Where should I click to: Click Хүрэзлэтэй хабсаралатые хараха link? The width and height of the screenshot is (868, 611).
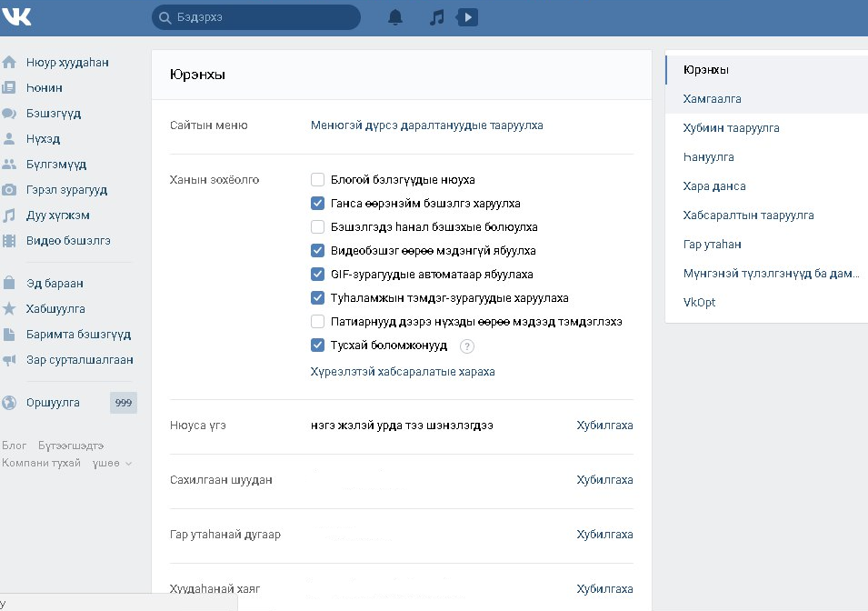coord(403,372)
